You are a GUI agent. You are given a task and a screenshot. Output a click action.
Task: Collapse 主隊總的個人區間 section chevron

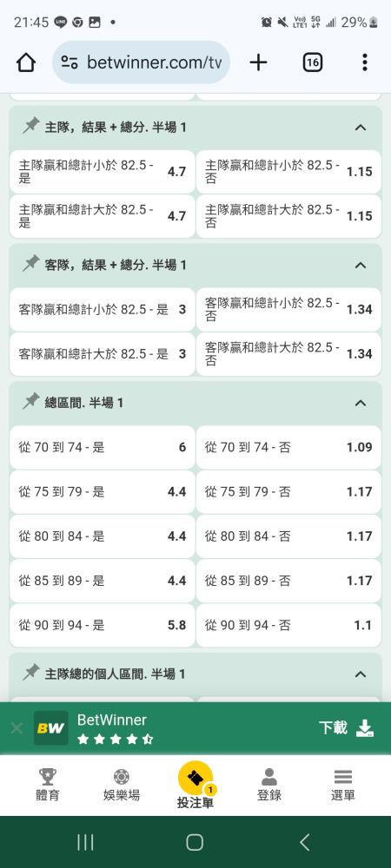coord(360,674)
